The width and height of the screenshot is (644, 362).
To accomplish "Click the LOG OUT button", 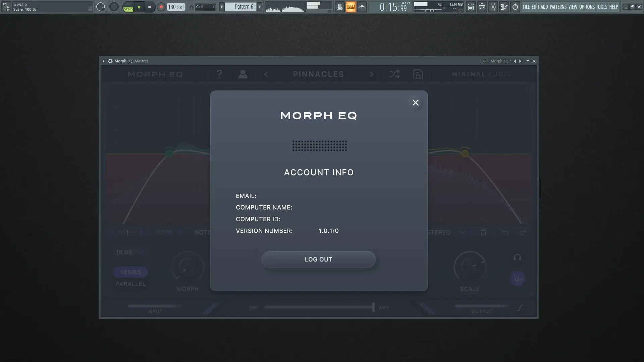I will pyautogui.click(x=318, y=259).
